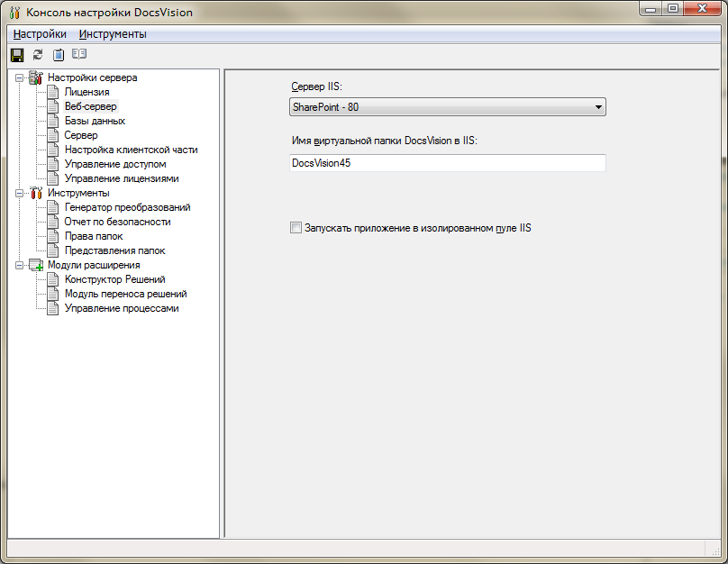This screenshot has height=564, width=728.
Task: Enable running application in isolated IIS pool
Action: click(296, 227)
